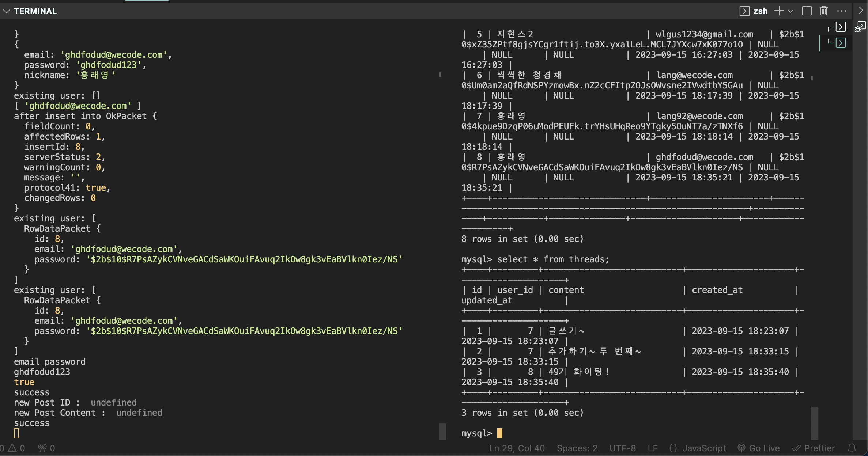The width and height of the screenshot is (868, 456).
Task: Select the second terminal in the tabs list
Action: tap(841, 43)
